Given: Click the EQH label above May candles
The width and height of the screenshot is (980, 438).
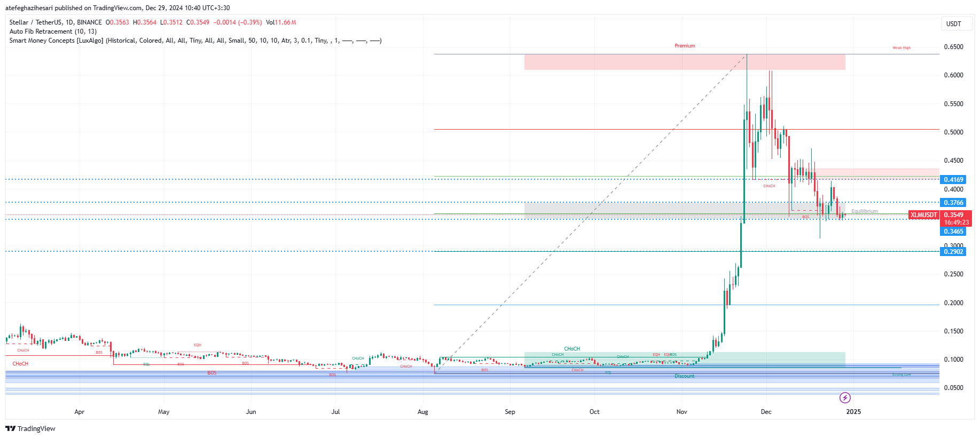Looking at the screenshot, I should click(198, 345).
